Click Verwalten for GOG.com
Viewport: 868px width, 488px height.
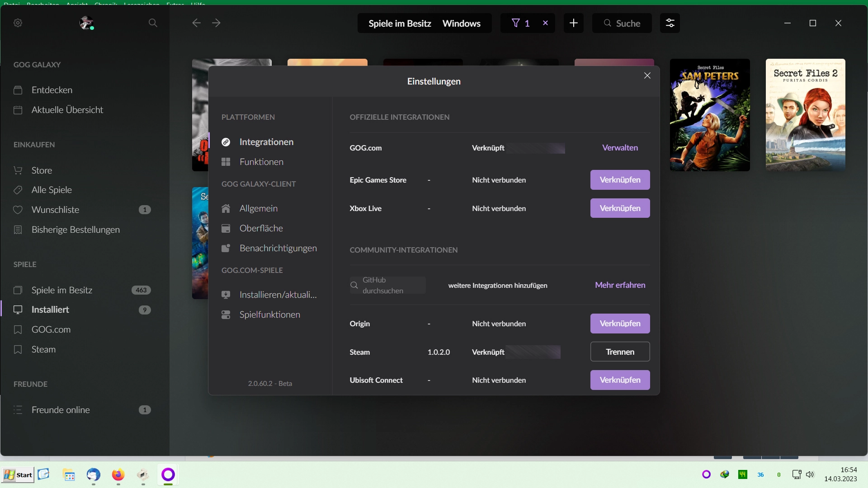620,148
